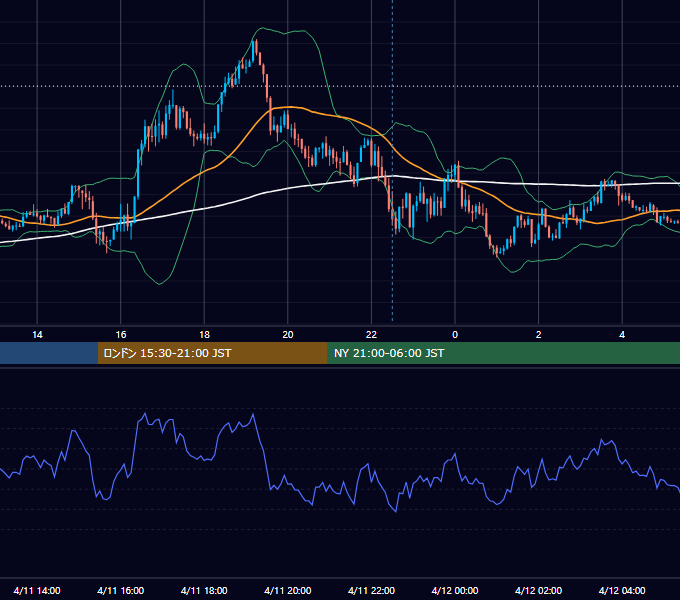Viewport: 680px width, 600px height.
Task: Click the 4/12 04:00 date label
Action: 622,590
